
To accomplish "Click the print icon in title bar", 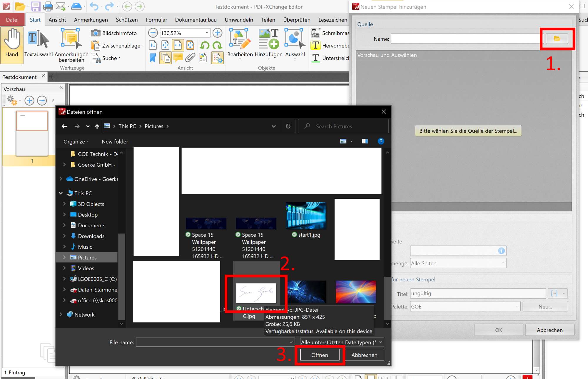I will tap(48, 6).
